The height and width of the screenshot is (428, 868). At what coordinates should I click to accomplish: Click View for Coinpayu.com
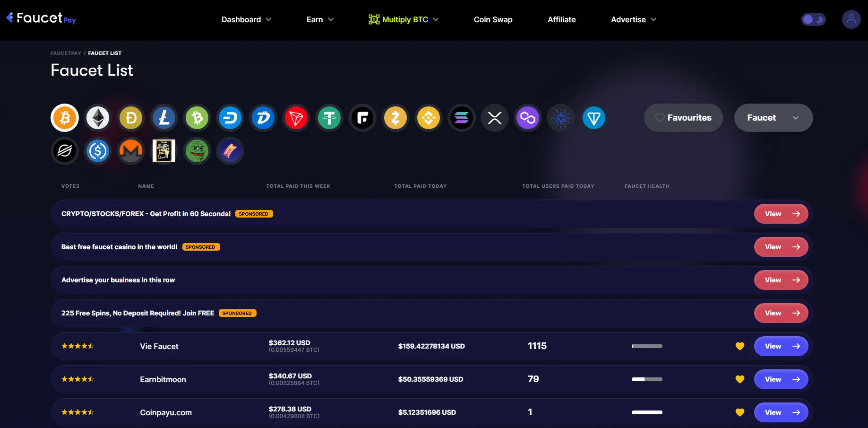[x=781, y=412]
